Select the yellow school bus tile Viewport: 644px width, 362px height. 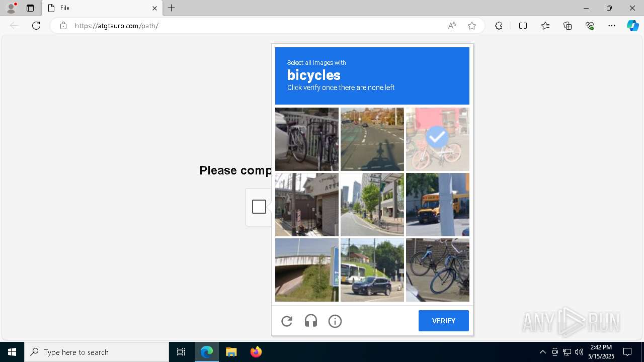[x=438, y=205]
